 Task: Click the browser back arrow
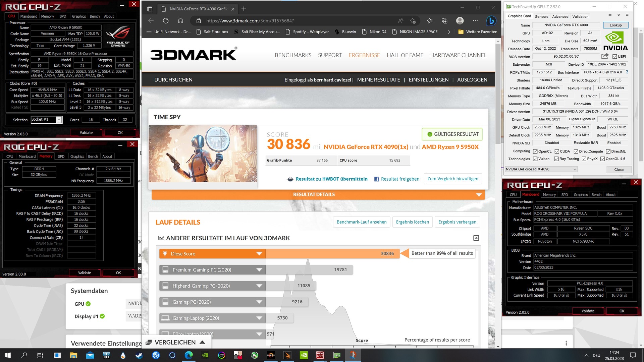pyautogui.click(x=151, y=21)
